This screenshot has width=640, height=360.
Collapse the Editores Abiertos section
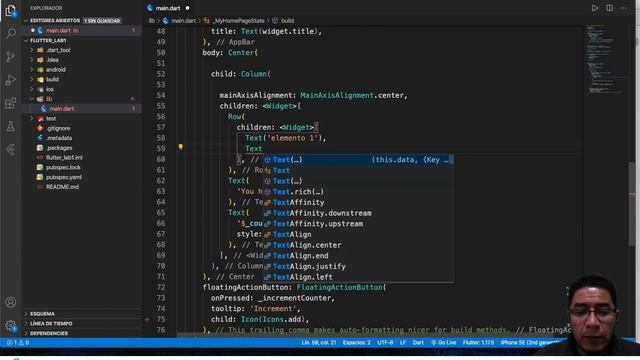55,20
